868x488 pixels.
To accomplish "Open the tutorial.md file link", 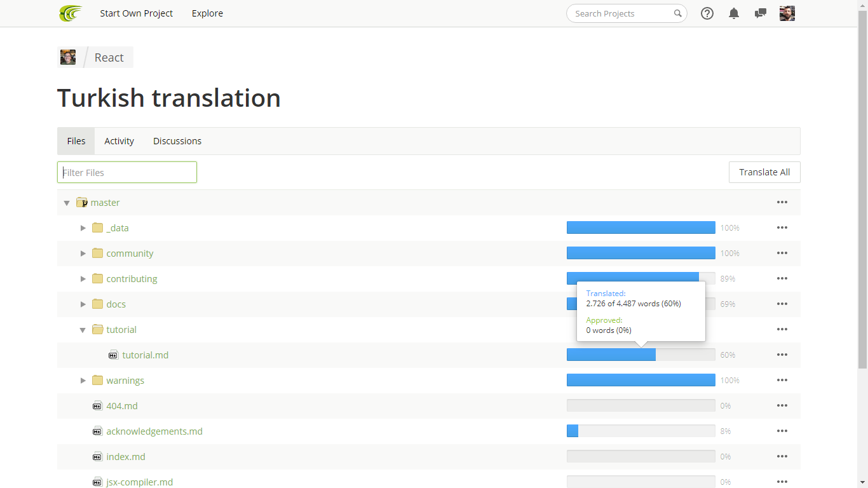I will 146,355.
